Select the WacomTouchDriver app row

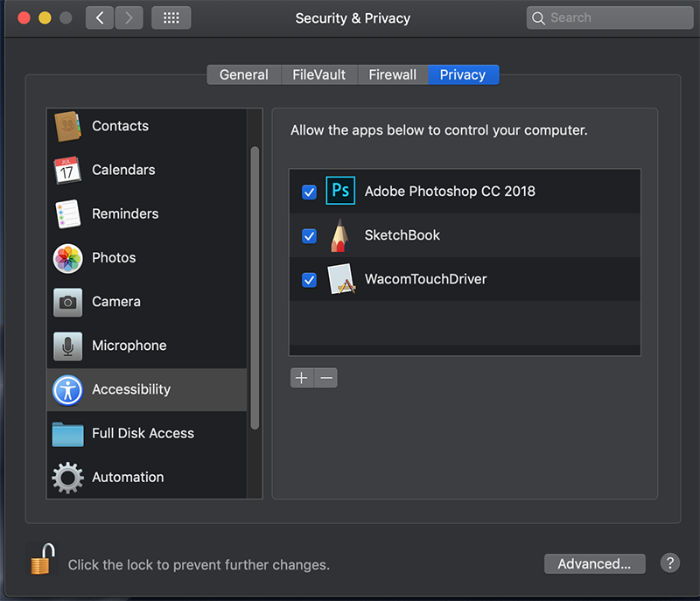click(465, 279)
